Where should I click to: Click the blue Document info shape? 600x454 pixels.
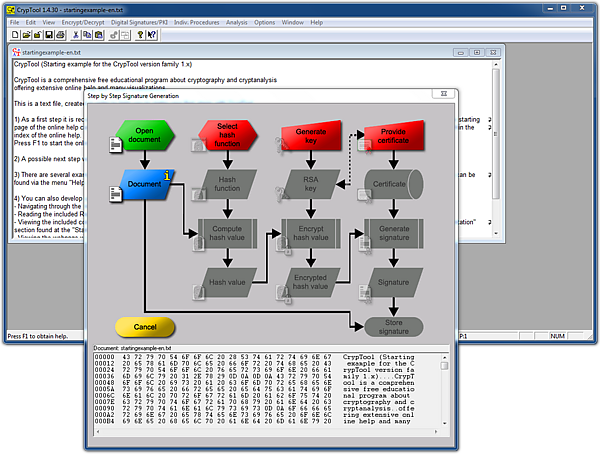(146, 184)
